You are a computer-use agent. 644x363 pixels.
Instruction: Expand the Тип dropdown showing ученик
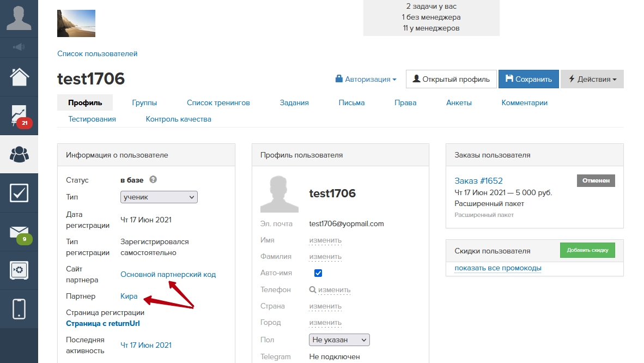coord(159,197)
